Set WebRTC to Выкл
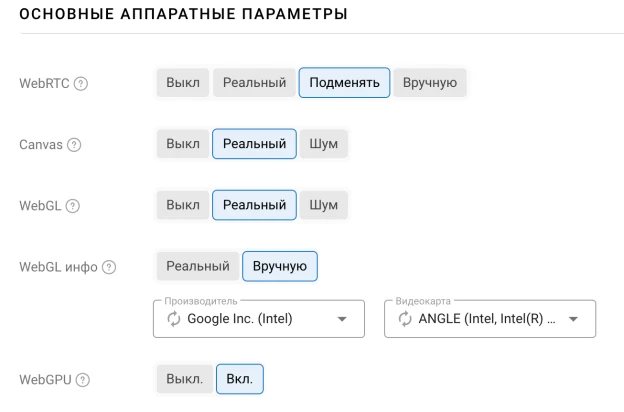 pos(183,83)
